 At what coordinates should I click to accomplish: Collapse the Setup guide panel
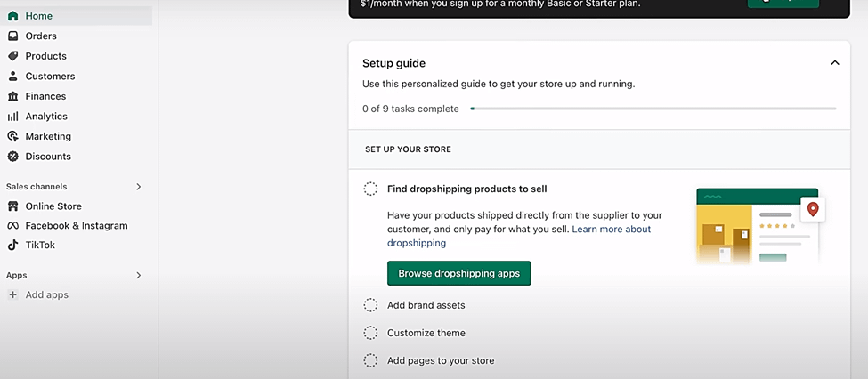tap(834, 63)
